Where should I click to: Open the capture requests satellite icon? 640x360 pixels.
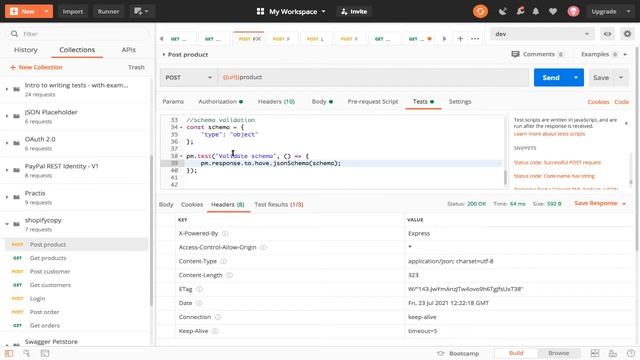tap(502, 11)
